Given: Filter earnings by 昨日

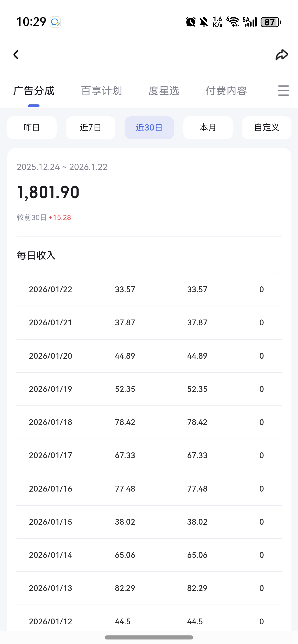Looking at the screenshot, I should coord(32,127).
